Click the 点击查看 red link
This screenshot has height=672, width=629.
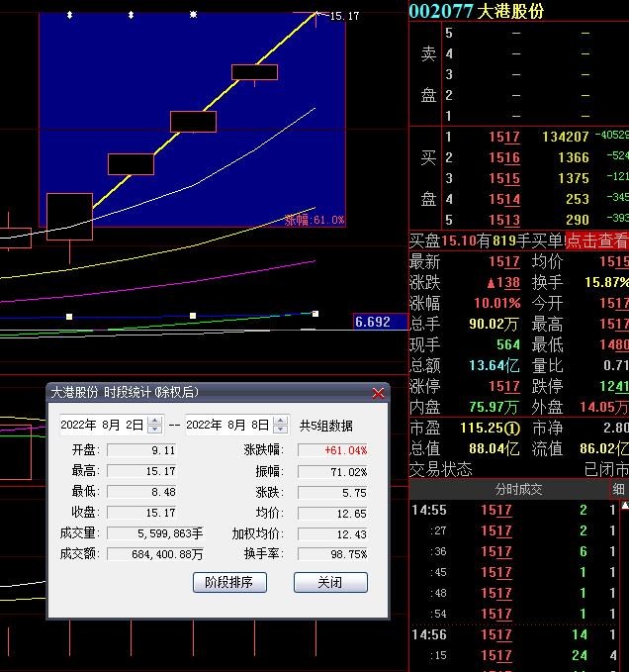coord(596,240)
